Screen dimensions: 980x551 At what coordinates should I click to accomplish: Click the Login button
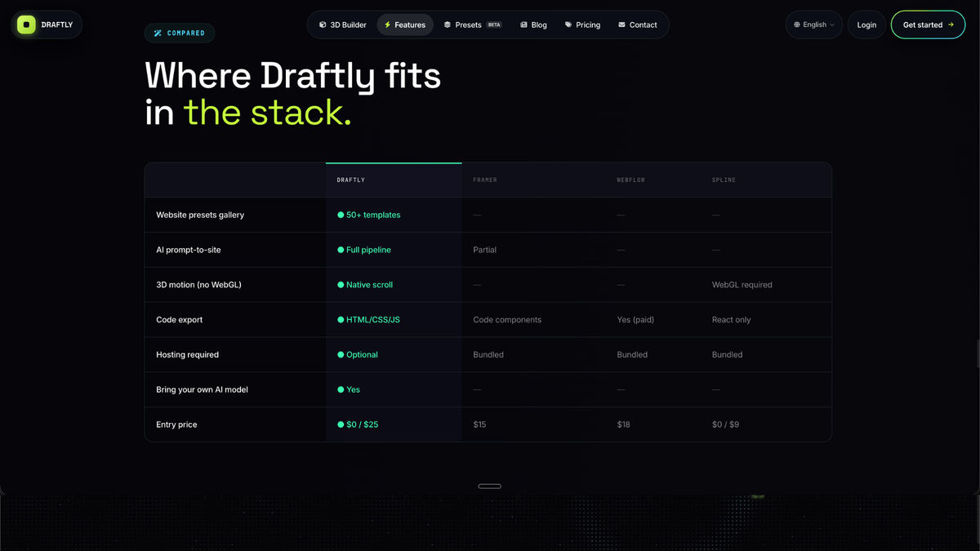point(866,24)
